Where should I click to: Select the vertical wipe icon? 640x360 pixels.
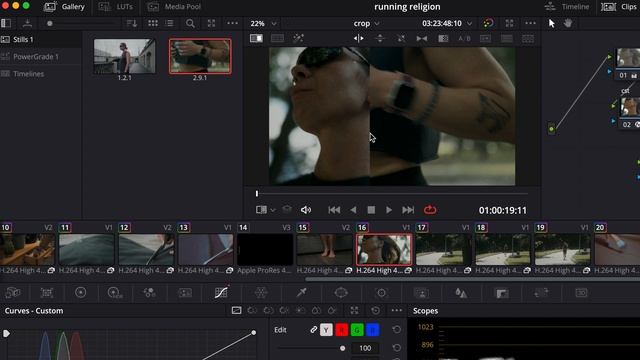coord(380,38)
